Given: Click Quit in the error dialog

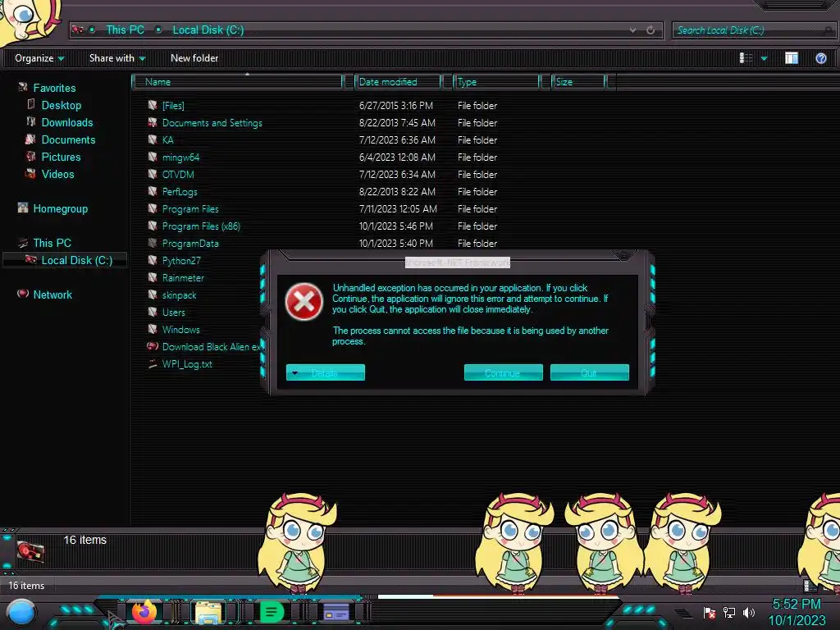Looking at the screenshot, I should click(589, 373).
